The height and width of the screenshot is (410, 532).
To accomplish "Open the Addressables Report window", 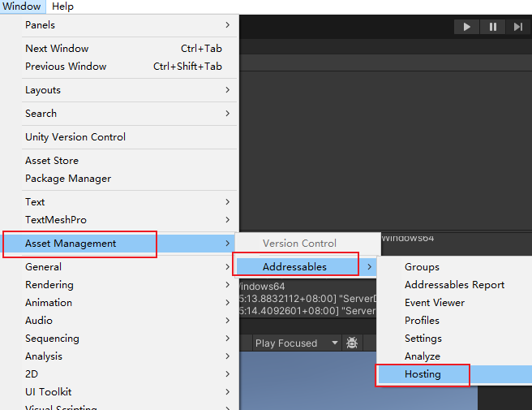I will point(455,285).
